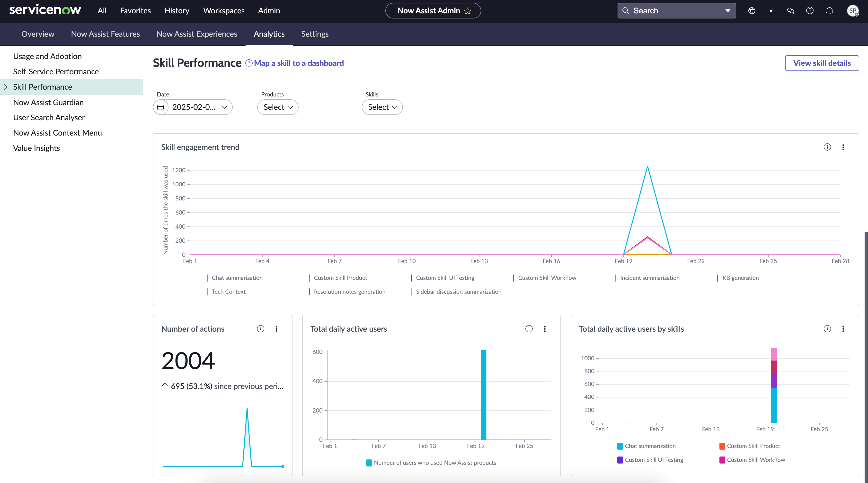Expand Skill Performance sidebar chevron
The width and height of the screenshot is (868, 483).
pos(5,87)
